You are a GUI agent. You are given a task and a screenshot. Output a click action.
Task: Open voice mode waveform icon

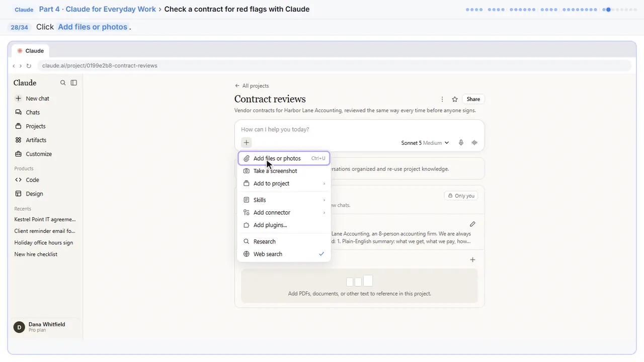[x=474, y=143]
